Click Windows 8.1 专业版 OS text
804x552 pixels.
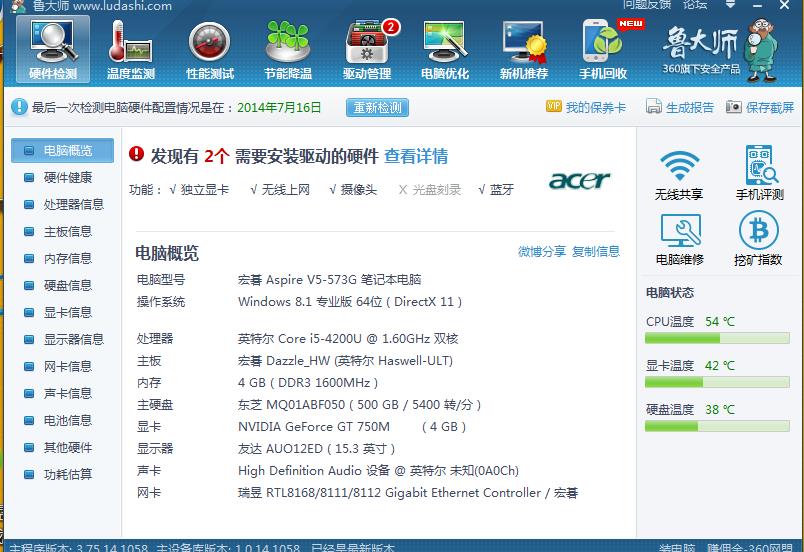(x=350, y=302)
